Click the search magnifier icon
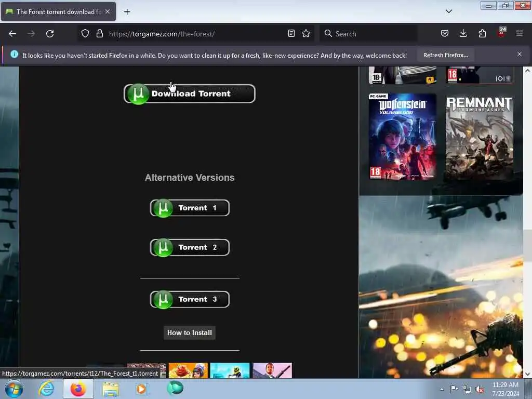 pyautogui.click(x=328, y=34)
